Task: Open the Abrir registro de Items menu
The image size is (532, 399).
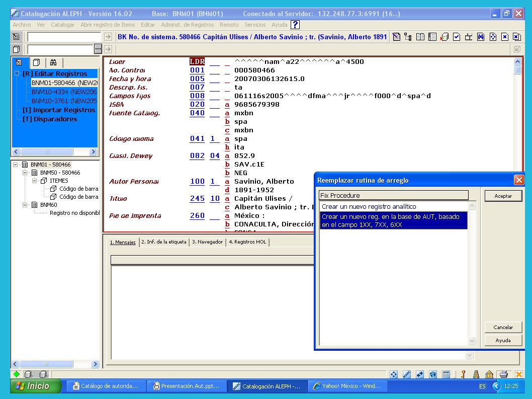Action: click(x=108, y=25)
